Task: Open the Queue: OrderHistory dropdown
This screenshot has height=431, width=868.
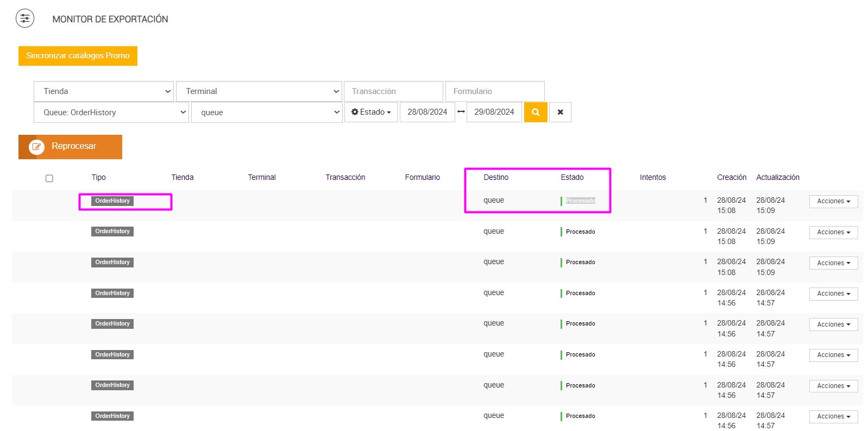Action: [111, 113]
